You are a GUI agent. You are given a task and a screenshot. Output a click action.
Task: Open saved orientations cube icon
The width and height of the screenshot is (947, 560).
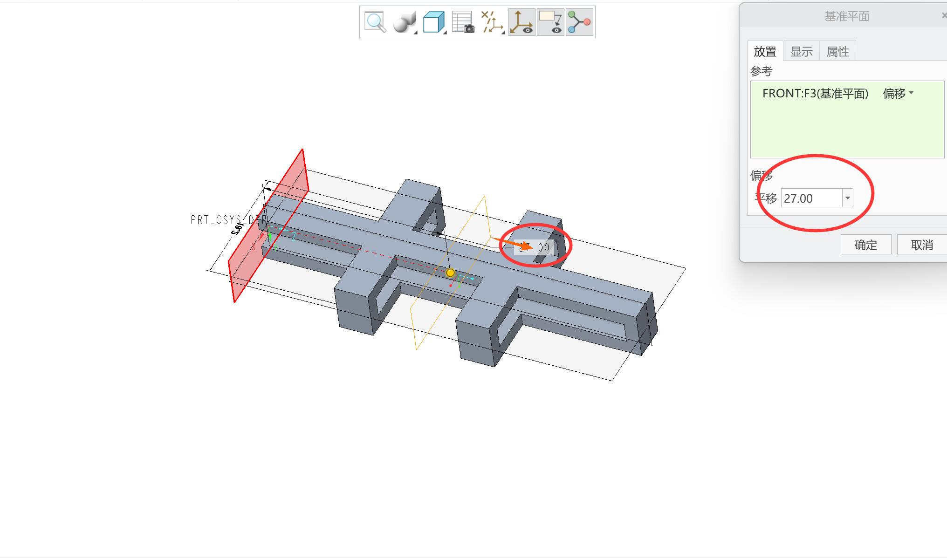(434, 22)
